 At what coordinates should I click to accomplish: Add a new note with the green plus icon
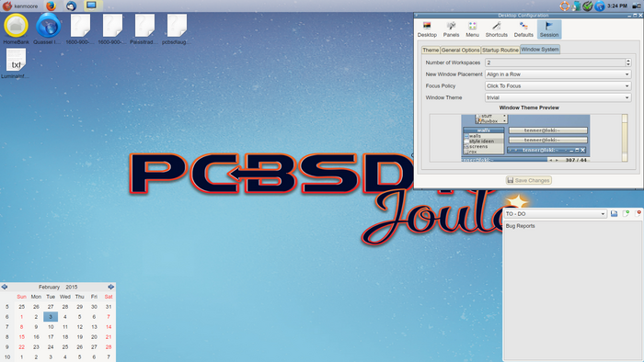click(626, 213)
